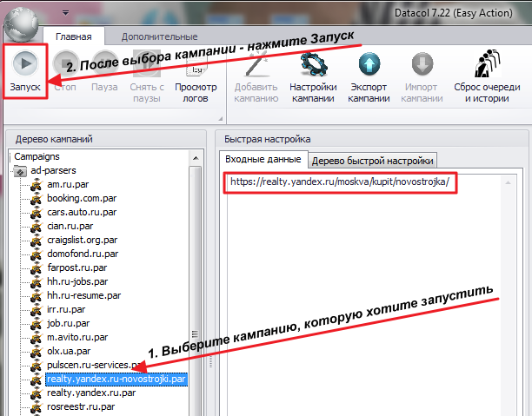Click icon beside olx.ua.par
The width and height of the screenshot is (532, 416).
point(37,352)
